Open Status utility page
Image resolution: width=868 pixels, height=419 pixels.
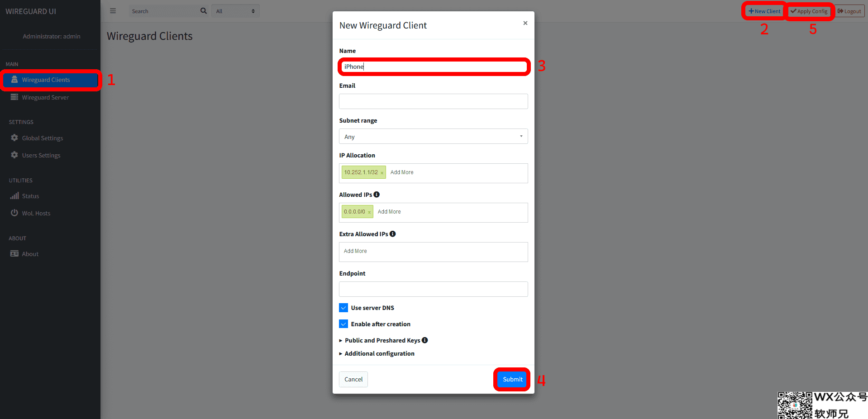click(x=50, y=196)
